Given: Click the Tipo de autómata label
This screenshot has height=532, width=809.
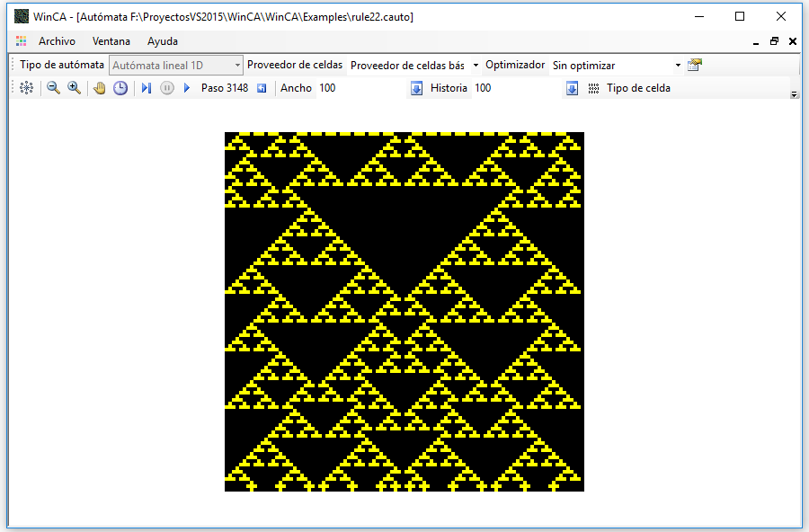Looking at the screenshot, I should [62, 65].
